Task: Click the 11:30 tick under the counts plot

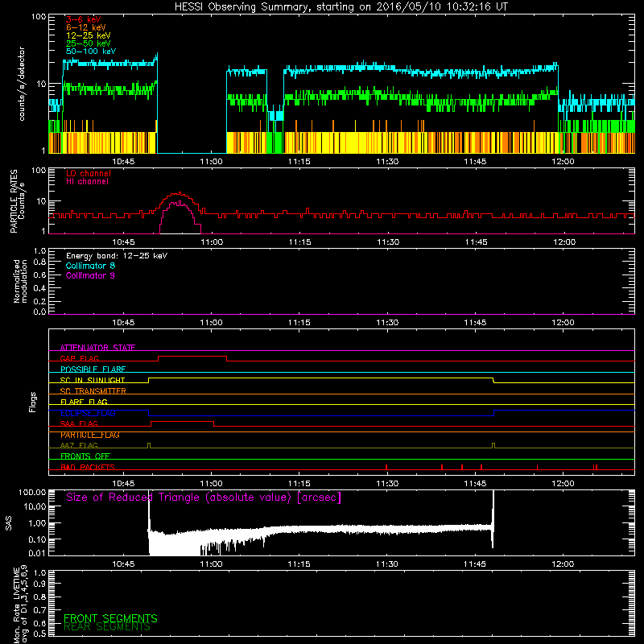Action: 387,162
